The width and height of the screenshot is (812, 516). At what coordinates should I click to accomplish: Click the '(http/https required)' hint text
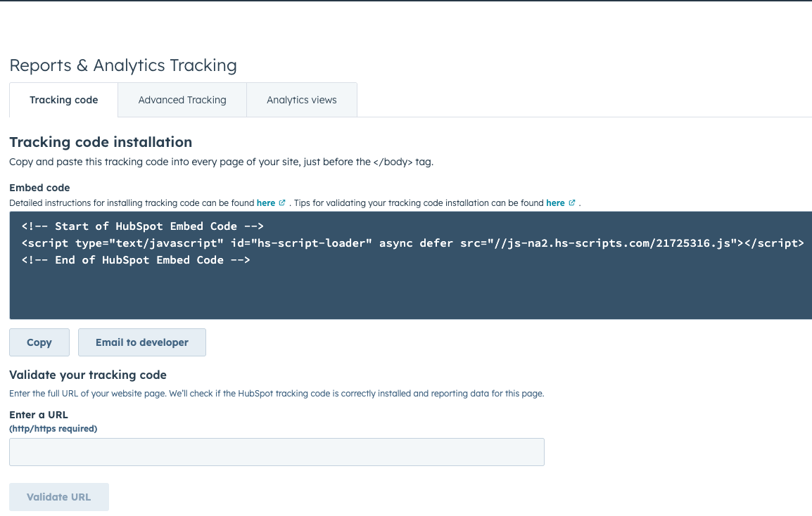pos(53,429)
